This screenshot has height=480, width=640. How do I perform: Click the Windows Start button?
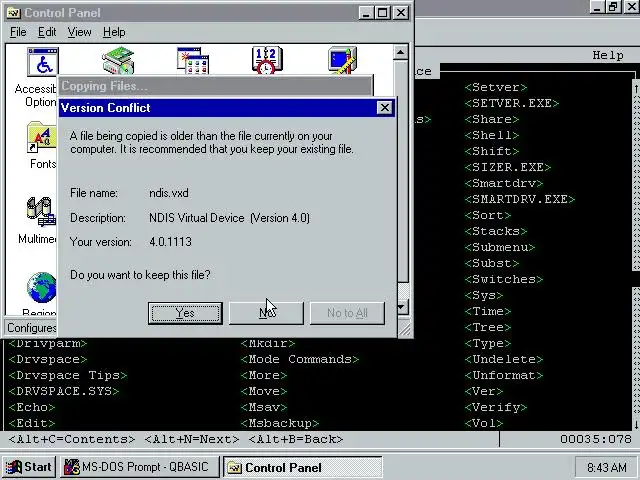point(29,467)
